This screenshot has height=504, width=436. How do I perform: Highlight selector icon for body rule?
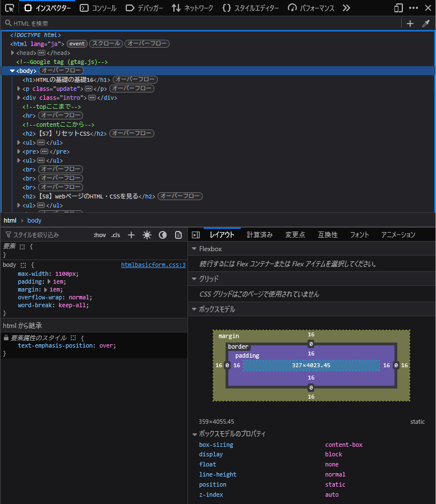[x=23, y=265]
